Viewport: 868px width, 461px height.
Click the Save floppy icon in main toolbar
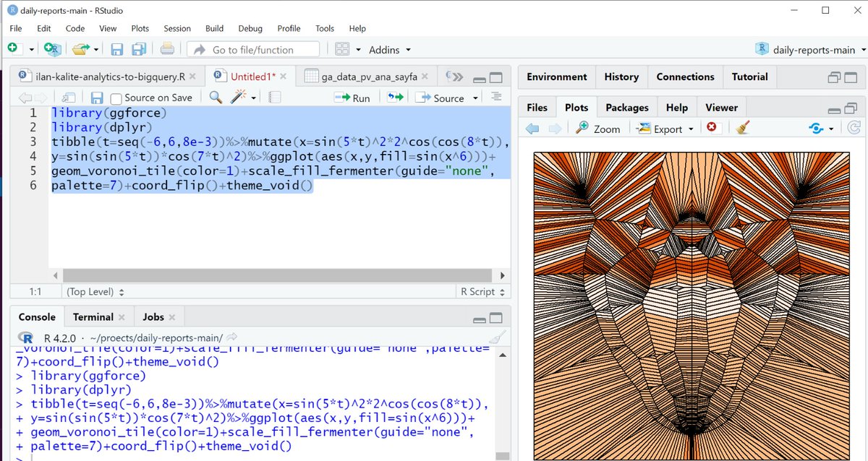pyautogui.click(x=117, y=49)
